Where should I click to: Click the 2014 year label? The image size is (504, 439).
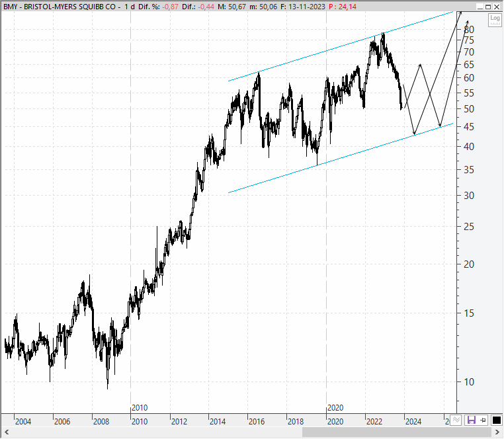tap(218, 421)
